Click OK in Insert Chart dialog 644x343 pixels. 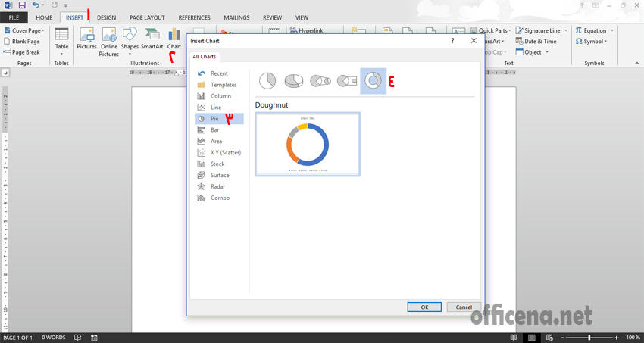coord(424,307)
